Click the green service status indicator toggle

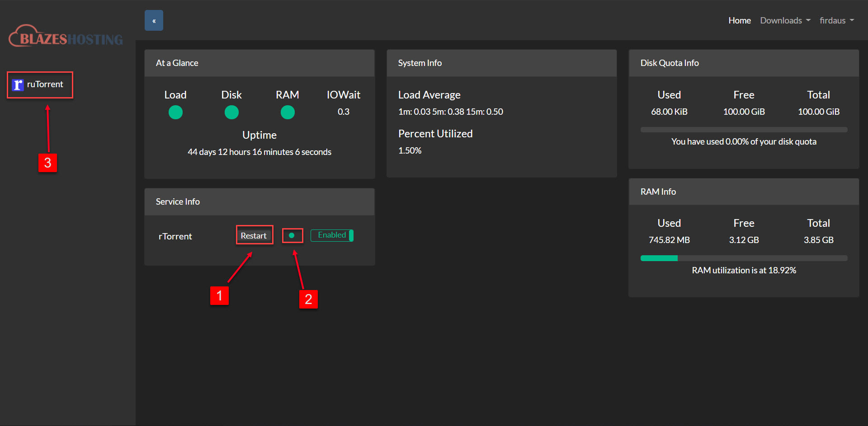pos(292,235)
